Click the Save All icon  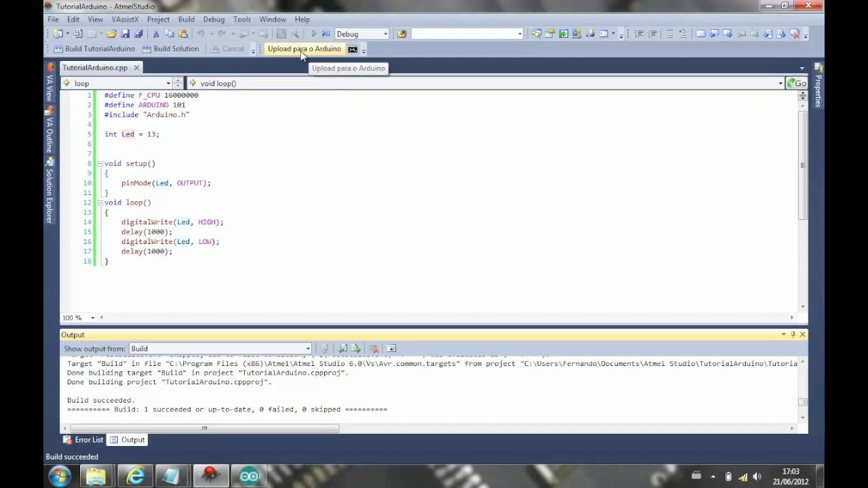[138, 33]
